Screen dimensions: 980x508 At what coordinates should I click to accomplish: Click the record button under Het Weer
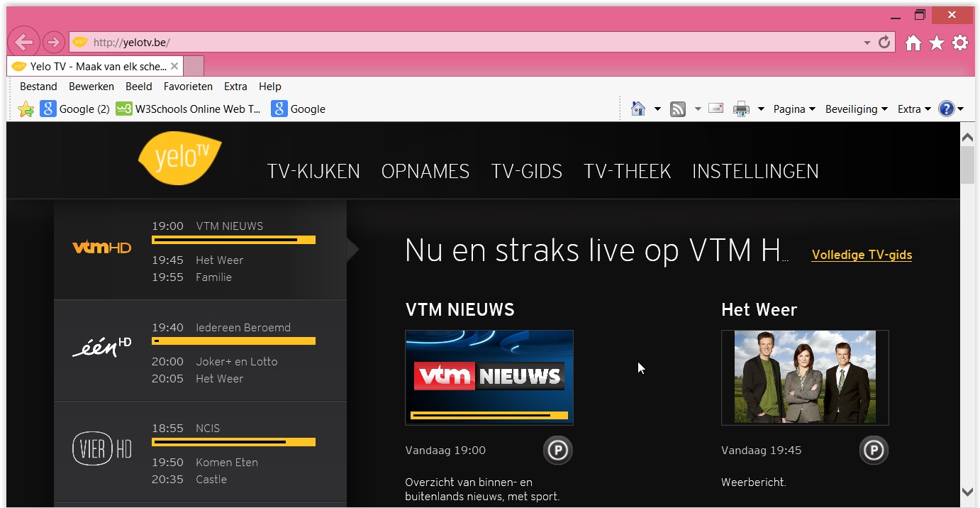point(873,451)
